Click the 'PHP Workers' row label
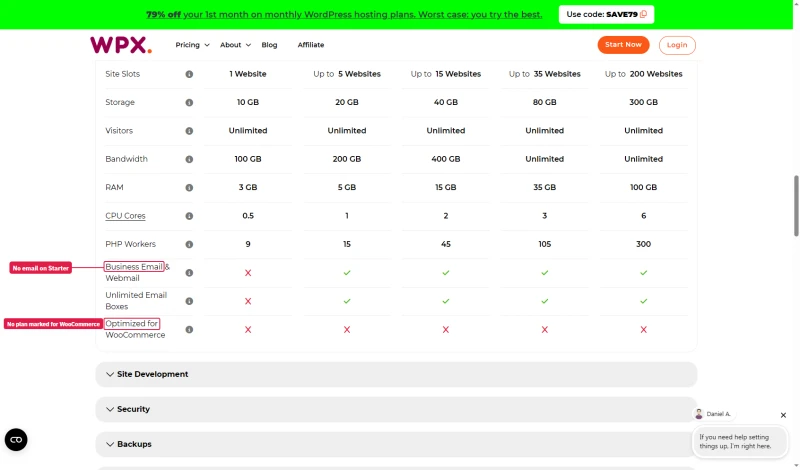The height and width of the screenshot is (470, 800). pyautogui.click(x=131, y=244)
